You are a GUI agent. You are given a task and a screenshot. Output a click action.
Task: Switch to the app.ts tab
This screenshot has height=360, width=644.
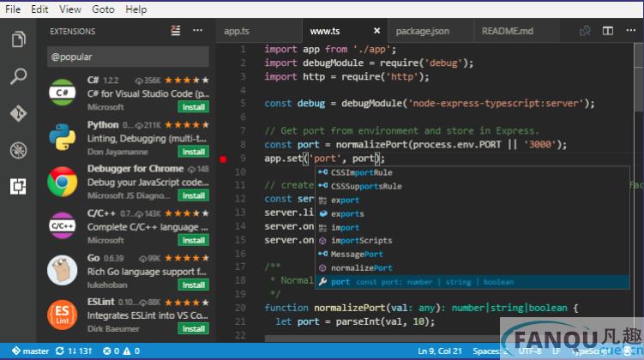click(x=259, y=31)
